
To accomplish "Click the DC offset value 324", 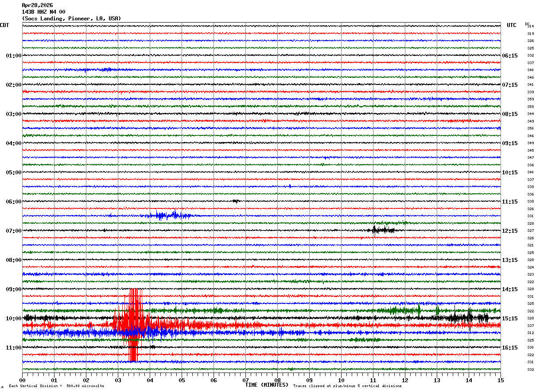I will point(530,268).
